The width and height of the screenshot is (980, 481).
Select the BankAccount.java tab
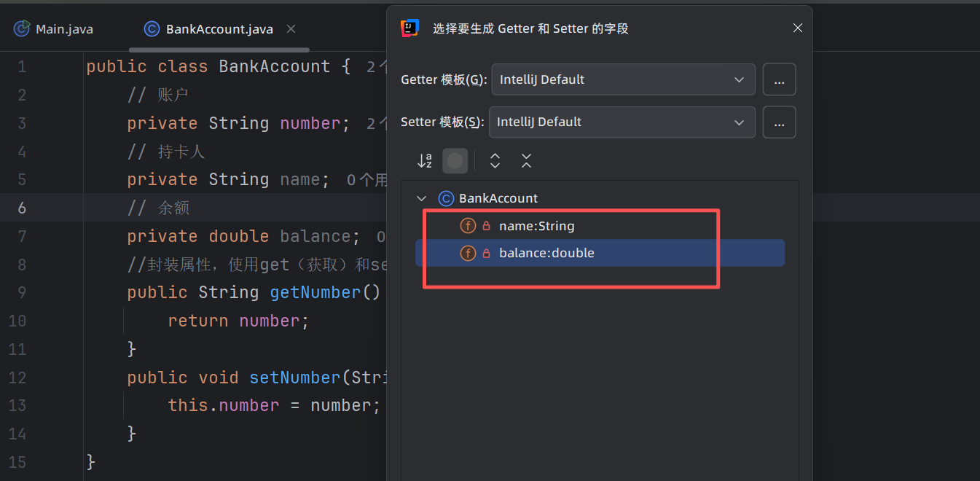(x=219, y=29)
